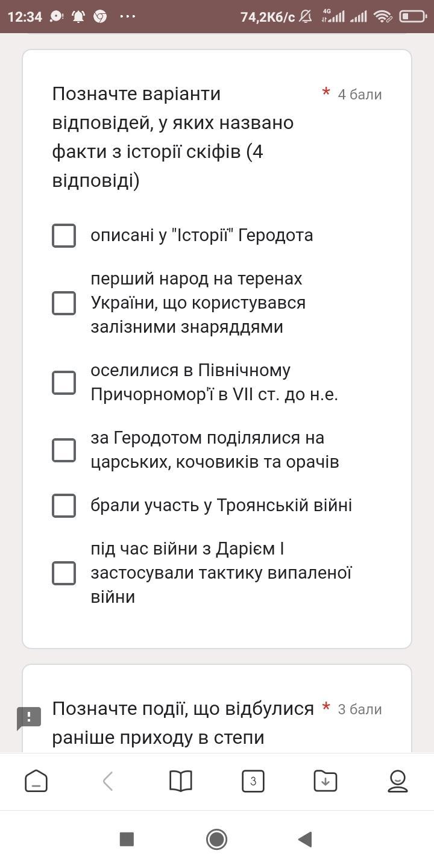
Task: Open the tab switcher showing 3
Action: tap(253, 781)
